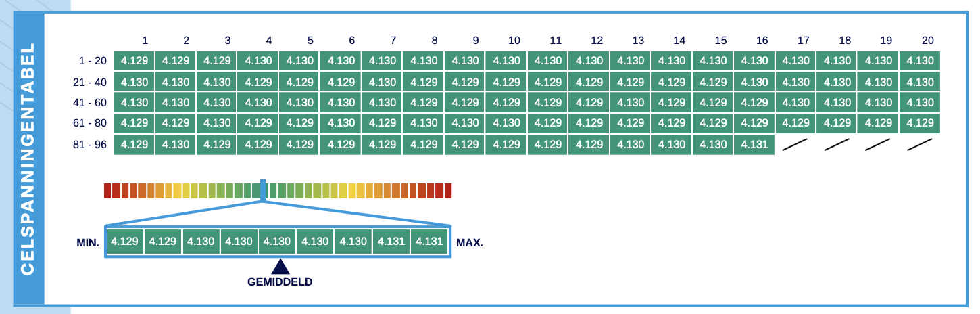Viewport: 980px width, 314px height.
Task: Select the last 4.131 cell in the MIN-MAX bar
Action: click(x=429, y=242)
